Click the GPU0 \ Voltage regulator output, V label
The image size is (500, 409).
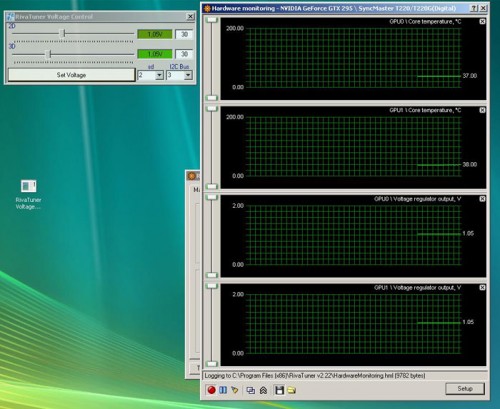pyautogui.click(x=417, y=199)
